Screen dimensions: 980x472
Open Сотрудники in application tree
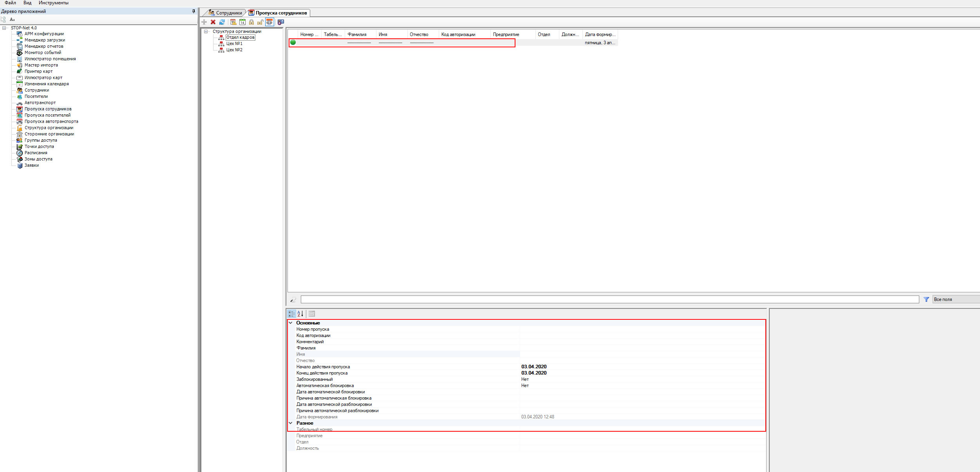pyautogui.click(x=37, y=90)
